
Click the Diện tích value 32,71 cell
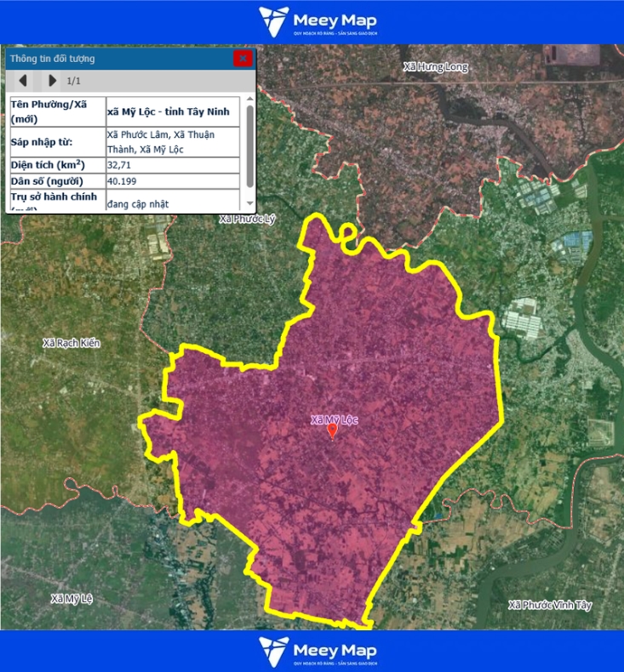[x=173, y=165]
